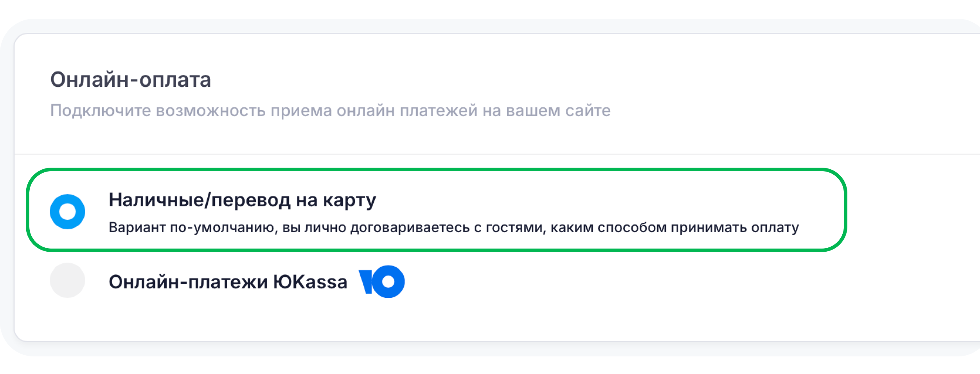
Task: Click the green-outlined cash payment option box
Action: click(436, 210)
